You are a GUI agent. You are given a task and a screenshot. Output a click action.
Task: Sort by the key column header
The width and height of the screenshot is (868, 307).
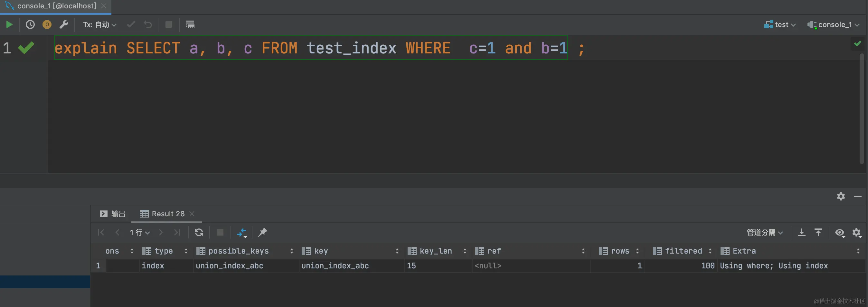351,251
